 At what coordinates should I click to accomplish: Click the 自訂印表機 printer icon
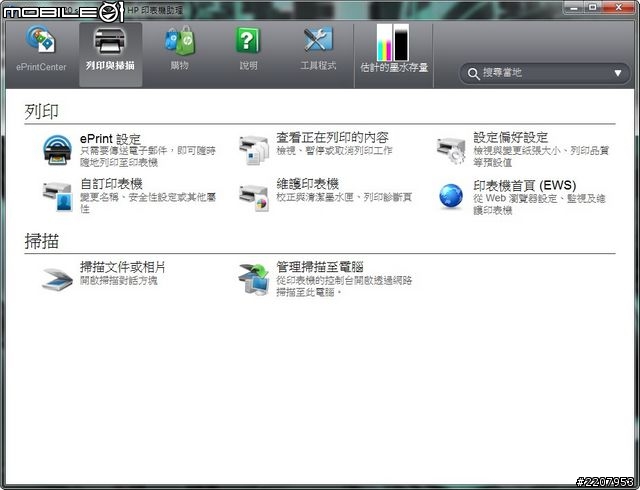click(58, 197)
